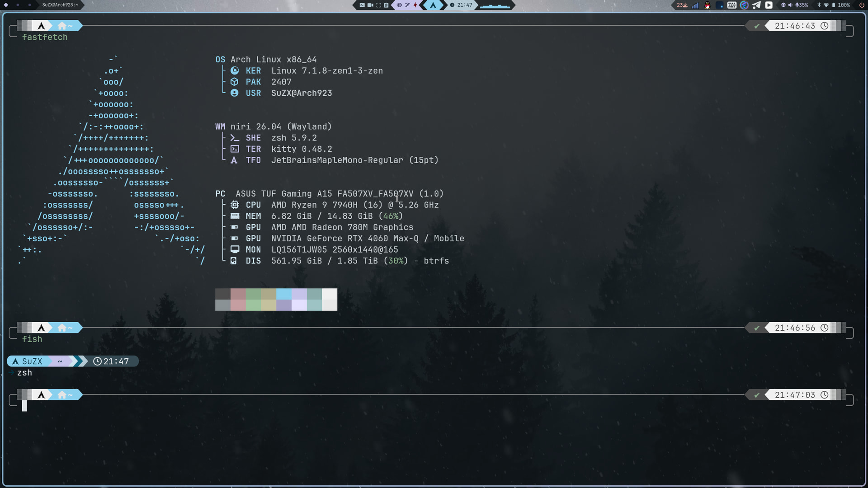The width and height of the screenshot is (868, 488).
Task: Click the top bar clock showing 21:47
Action: [461, 5]
